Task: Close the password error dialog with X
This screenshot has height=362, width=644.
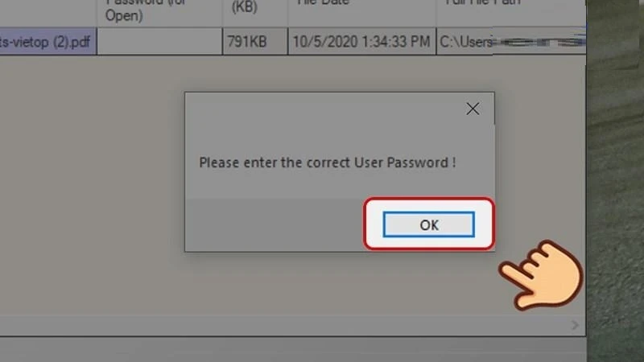Action: (x=473, y=109)
